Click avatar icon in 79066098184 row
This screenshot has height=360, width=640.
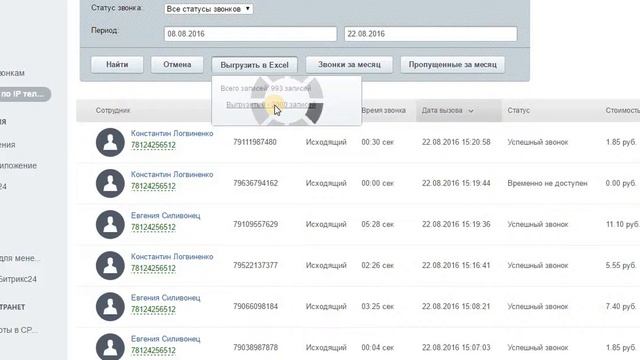[x=110, y=307]
